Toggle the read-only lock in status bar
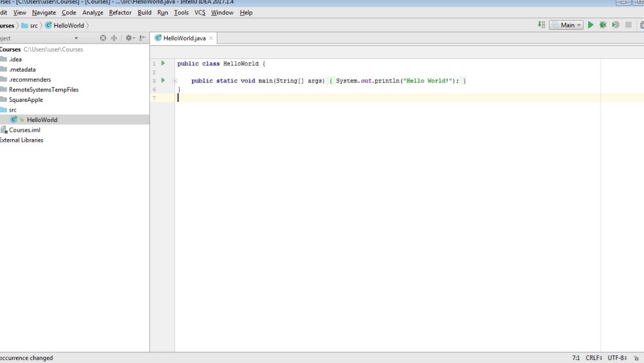The width and height of the screenshot is (644, 363). click(636, 358)
